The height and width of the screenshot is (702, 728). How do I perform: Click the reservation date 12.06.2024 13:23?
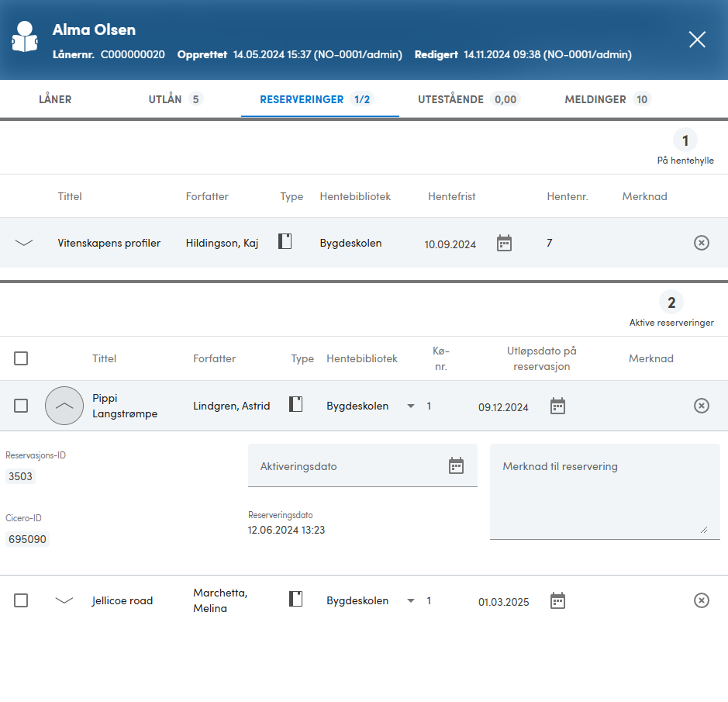[286, 530]
